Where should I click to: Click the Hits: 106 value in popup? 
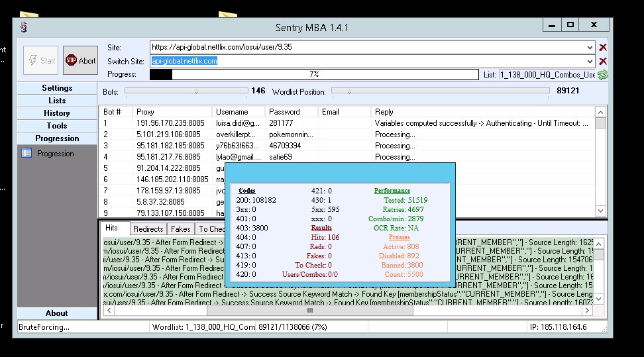(x=325, y=237)
